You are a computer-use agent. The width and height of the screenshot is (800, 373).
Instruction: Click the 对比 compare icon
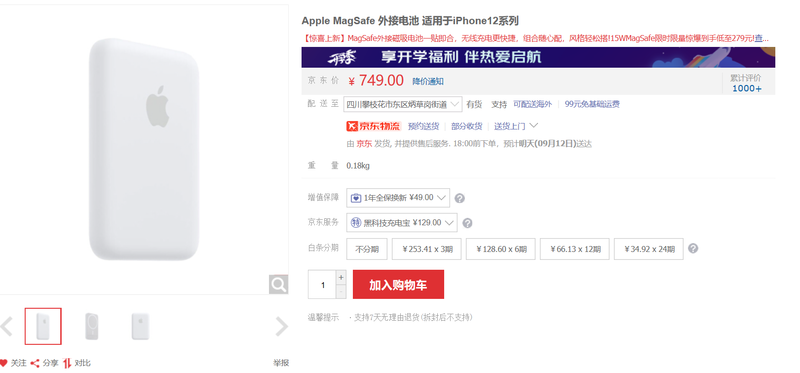coord(67,363)
